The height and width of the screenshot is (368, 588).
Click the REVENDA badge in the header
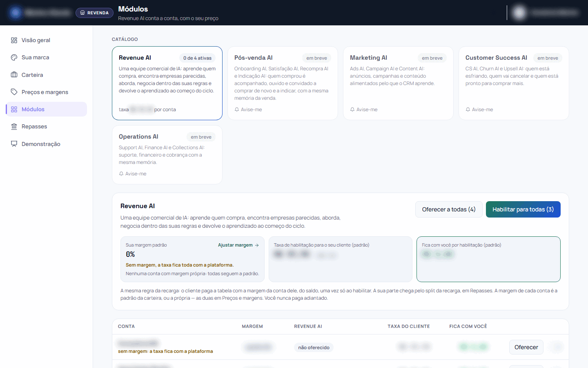[94, 13]
